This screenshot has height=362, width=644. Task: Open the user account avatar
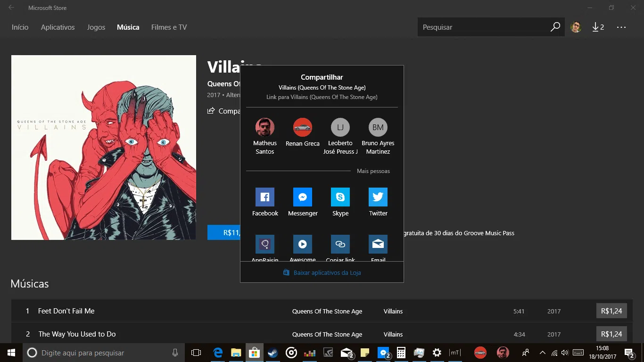tap(576, 27)
